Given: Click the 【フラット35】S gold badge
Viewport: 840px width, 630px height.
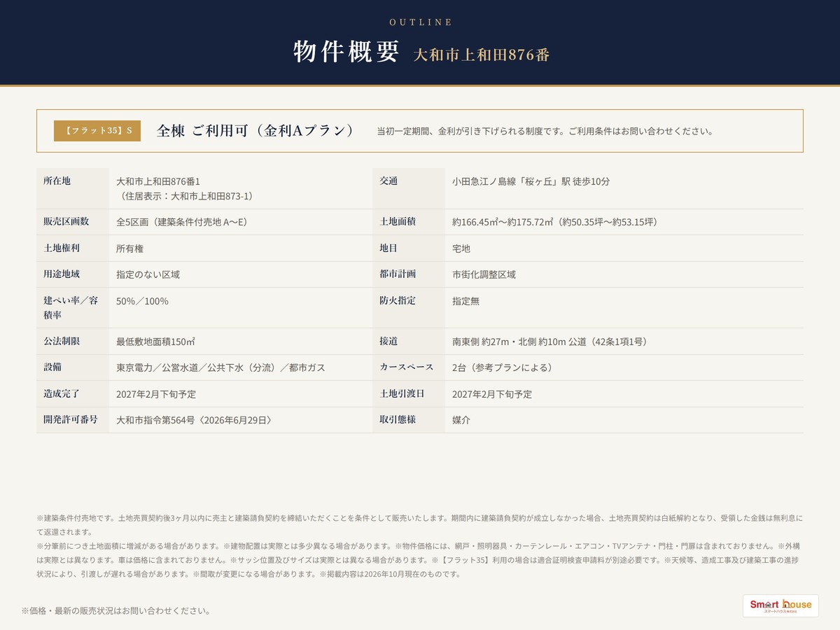Looking at the screenshot, I should pos(97,131).
